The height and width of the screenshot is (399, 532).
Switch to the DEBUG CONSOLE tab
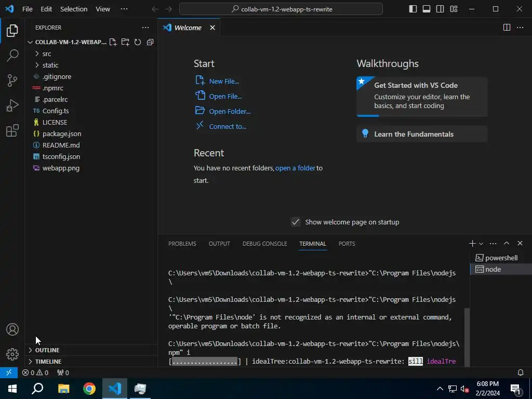pos(264,244)
